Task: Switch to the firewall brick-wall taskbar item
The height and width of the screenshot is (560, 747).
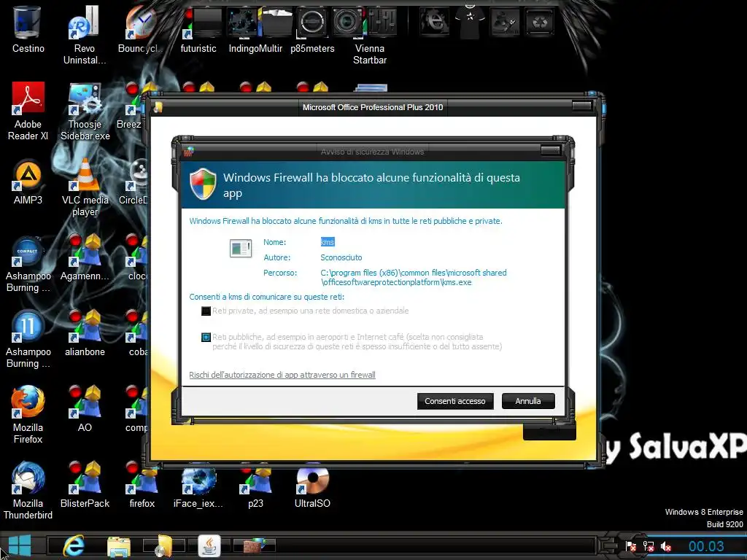Action: pyautogui.click(x=254, y=545)
